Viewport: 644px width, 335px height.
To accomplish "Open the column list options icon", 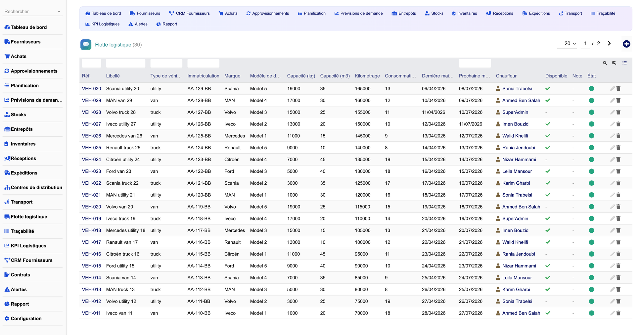I will tap(624, 63).
